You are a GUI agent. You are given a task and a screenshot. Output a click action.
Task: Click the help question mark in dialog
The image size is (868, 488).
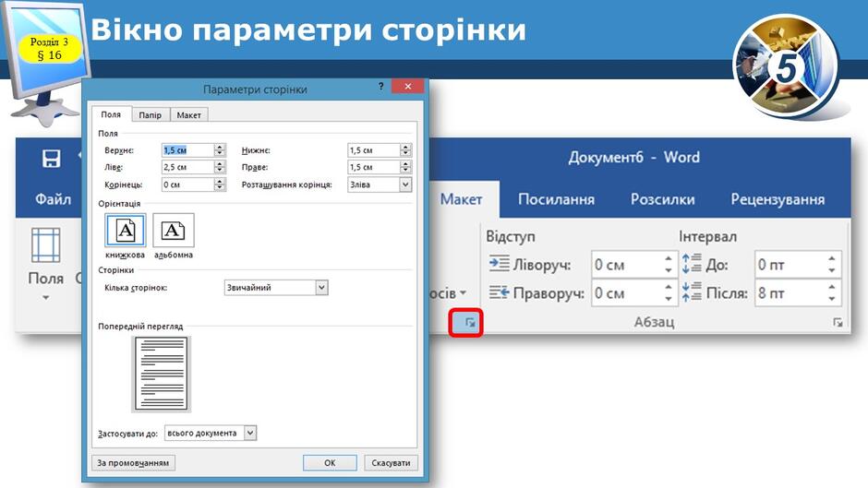tap(380, 87)
